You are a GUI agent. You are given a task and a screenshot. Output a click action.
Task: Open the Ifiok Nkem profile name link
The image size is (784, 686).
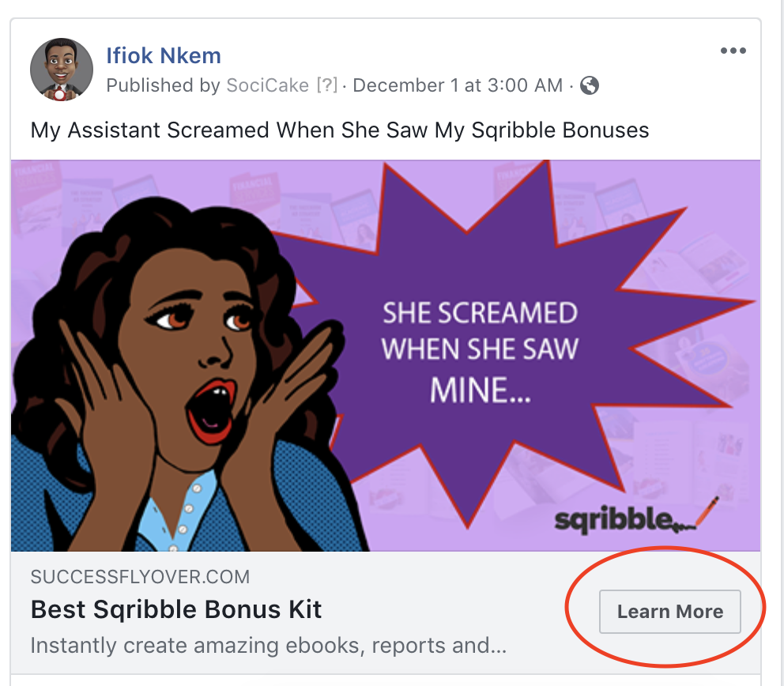pos(164,55)
